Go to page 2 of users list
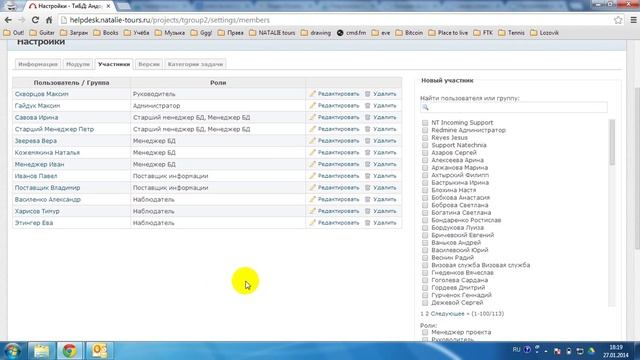 427,314
